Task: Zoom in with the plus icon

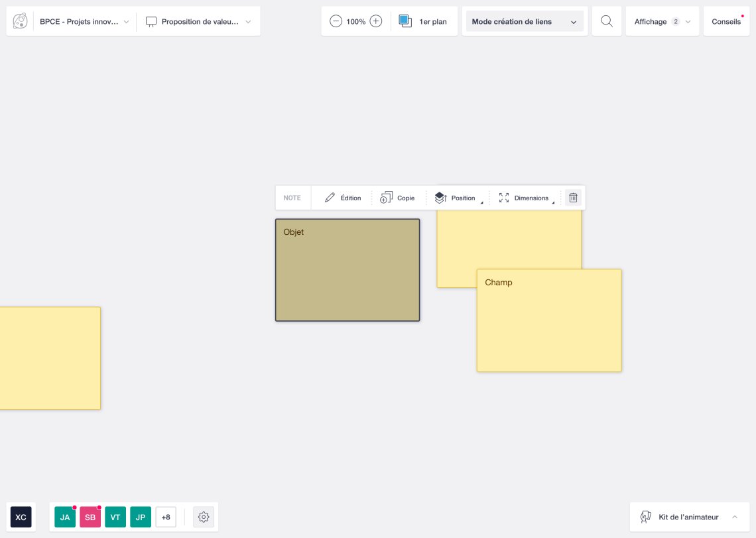Action: pyautogui.click(x=376, y=21)
